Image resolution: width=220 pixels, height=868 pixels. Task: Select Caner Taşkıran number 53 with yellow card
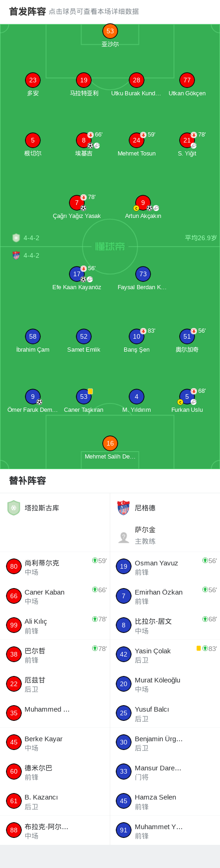[83, 397]
